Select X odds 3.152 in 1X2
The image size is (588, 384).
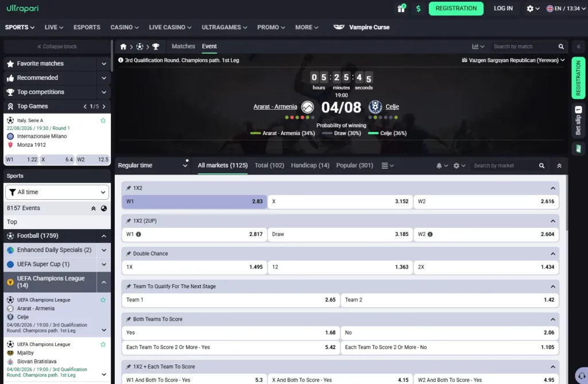340,201
